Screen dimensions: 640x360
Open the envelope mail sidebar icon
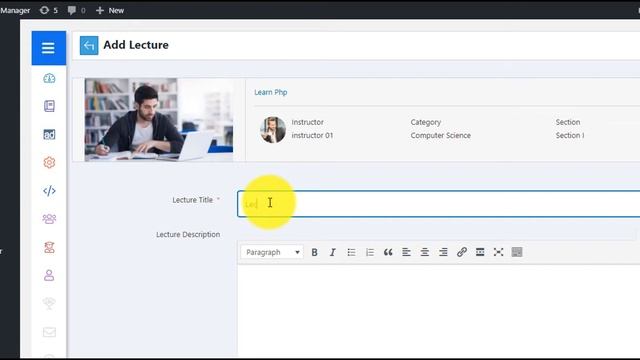49,332
